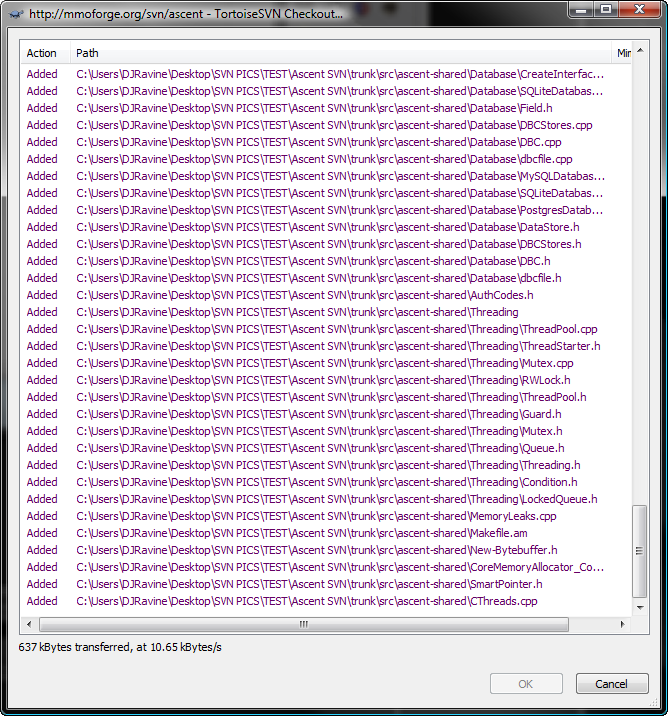This screenshot has width=668, height=716.
Task: Maximize the checkout window
Action: tap(605, 10)
